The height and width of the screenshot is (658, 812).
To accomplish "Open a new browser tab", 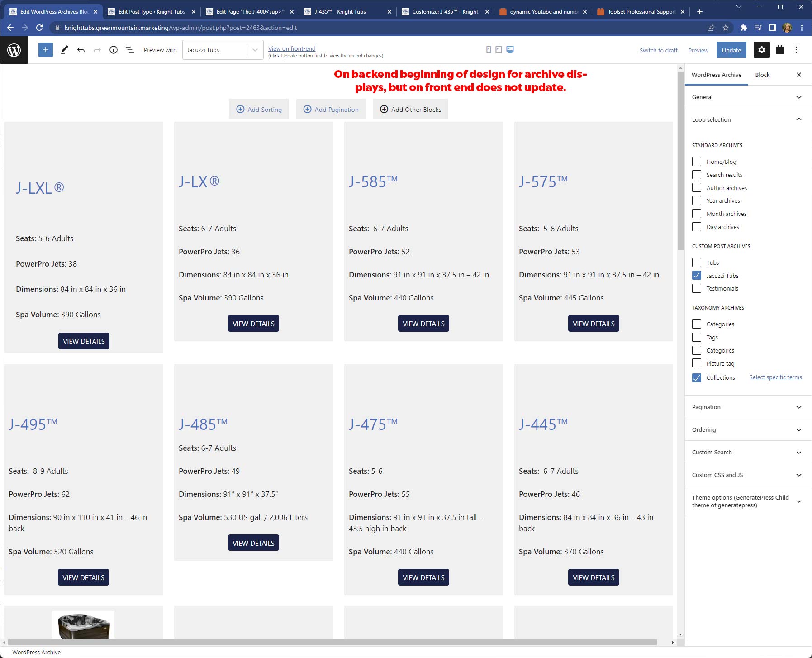I will click(700, 12).
